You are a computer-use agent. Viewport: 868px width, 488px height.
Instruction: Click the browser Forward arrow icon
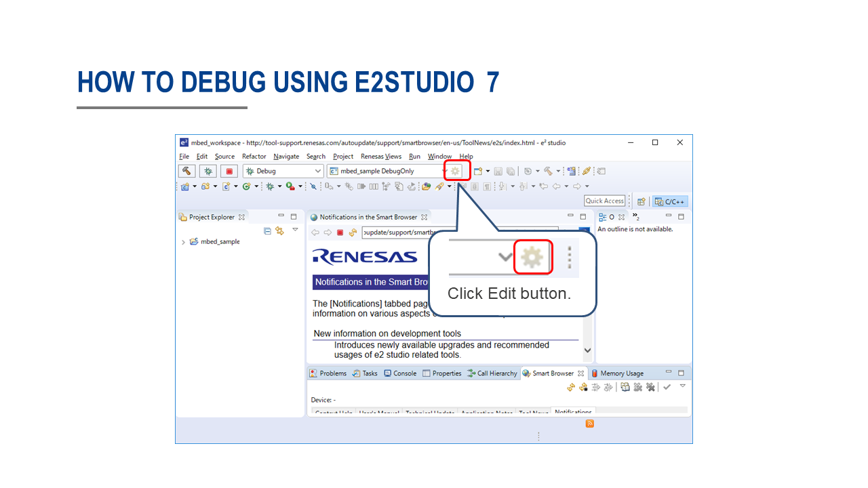tap(328, 232)
